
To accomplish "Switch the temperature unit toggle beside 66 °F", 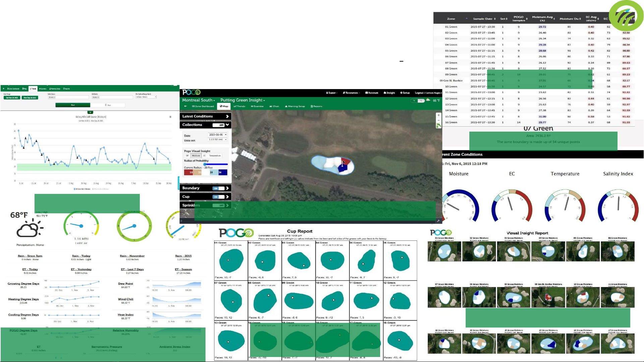I will tap(418, 100).
